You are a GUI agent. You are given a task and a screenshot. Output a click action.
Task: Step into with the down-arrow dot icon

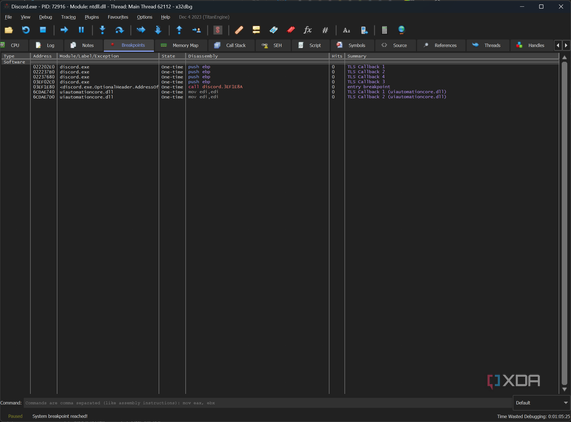pyautogui.click(x=102, y=30)
